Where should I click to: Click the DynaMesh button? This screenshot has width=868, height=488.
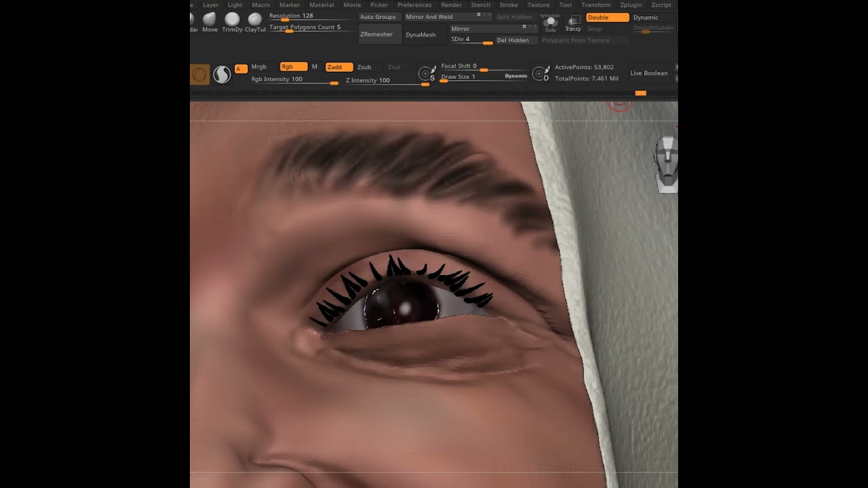click(421, 35)
